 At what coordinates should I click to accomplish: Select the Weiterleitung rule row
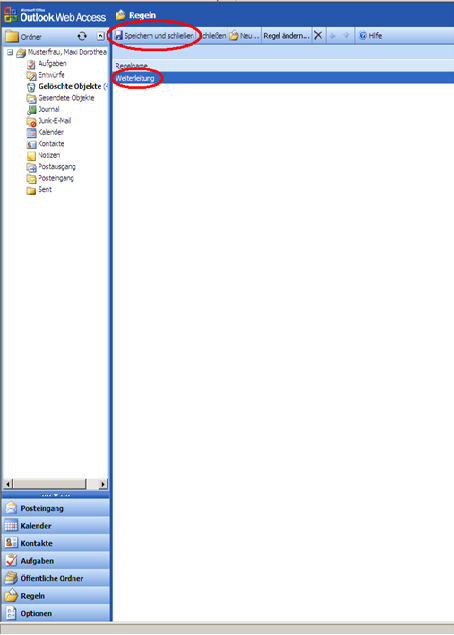[283, 78]
